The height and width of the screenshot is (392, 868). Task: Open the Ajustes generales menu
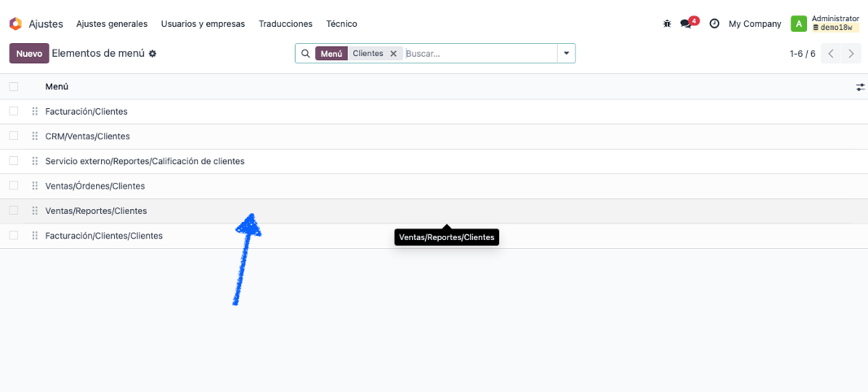click(112, 24)
